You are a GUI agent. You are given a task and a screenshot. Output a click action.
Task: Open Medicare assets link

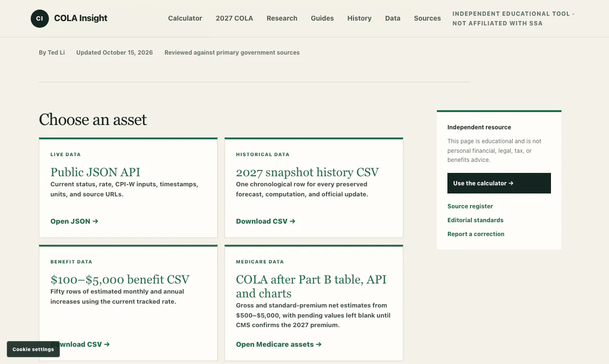pyautogui.click(x=279, y=344)
